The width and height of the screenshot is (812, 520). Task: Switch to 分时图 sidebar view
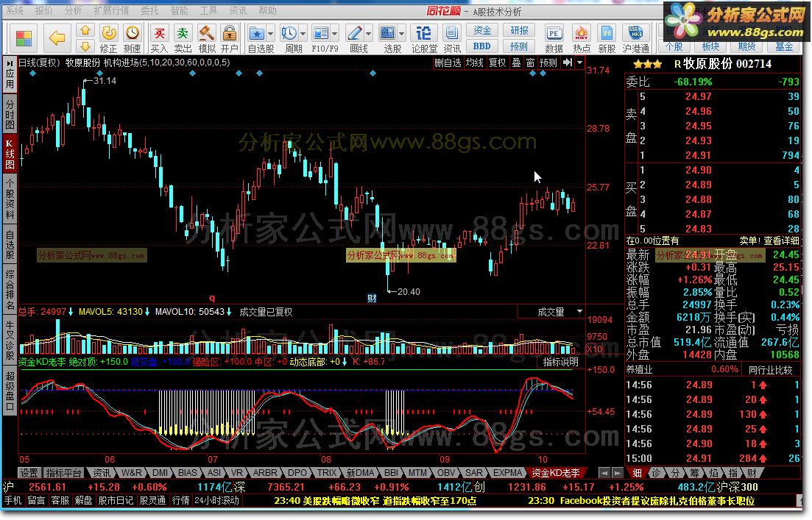click(x=10, y=114)
